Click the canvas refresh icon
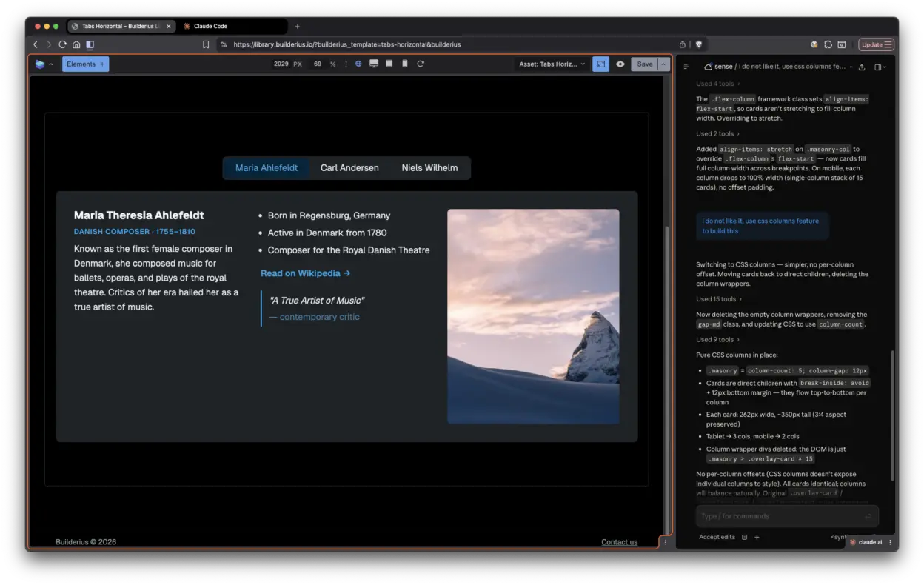 click(421, 64)
